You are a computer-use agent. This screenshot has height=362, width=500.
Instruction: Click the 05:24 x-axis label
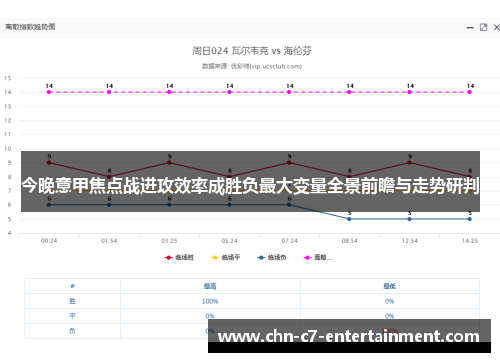(x=229, y=241)
